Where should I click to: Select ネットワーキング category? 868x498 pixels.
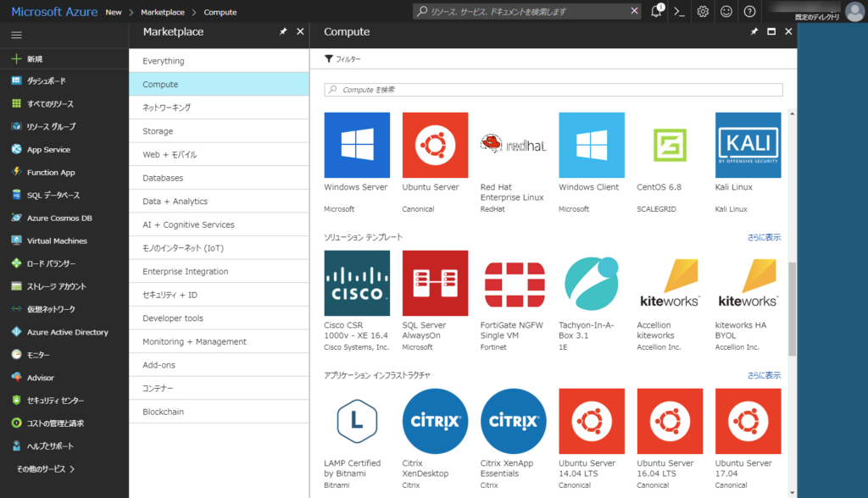(x=220, y=108)
